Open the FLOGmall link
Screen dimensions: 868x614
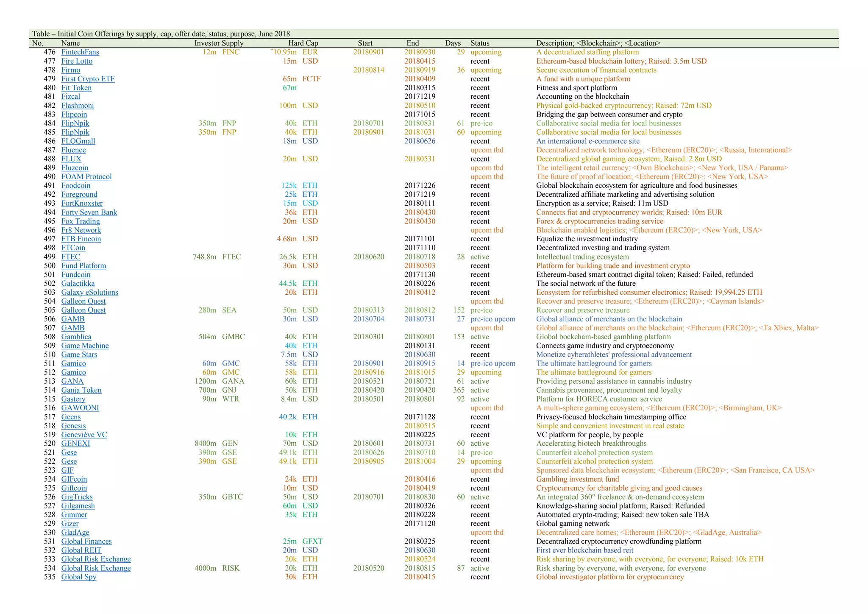tap(78, 141)
